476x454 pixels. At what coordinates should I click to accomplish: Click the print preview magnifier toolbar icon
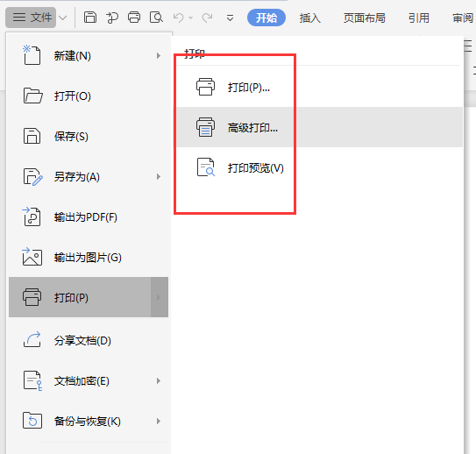pos(156,18)
